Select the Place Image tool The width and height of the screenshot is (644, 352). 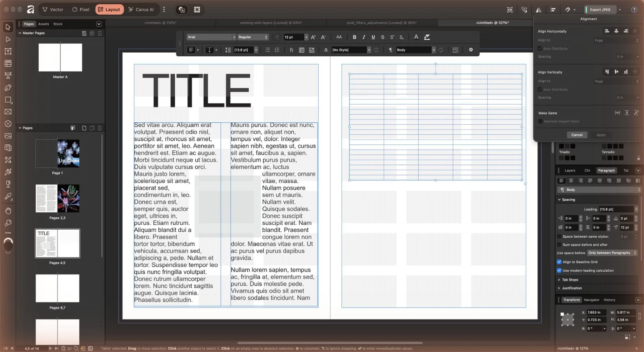tap(8, 136)
